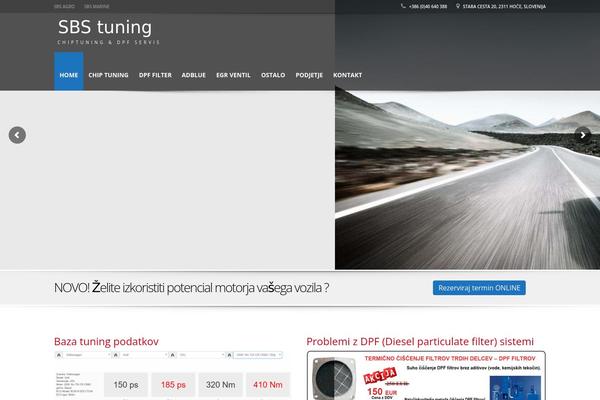Image resolution: width=600 pixels, height=400 pixels.
Task: Click the SBS tuning logo title
Action: click(x=105, y=28)
